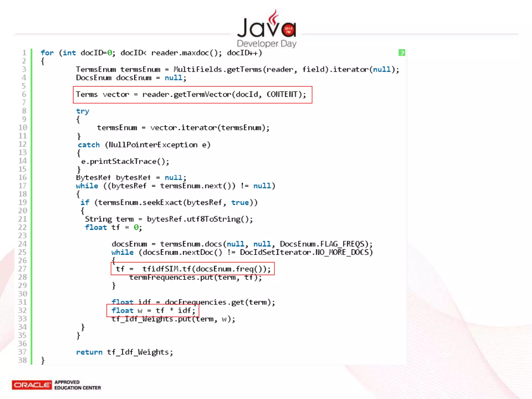This screenshot has width=532, height=399.
Task: Click the red-boxed tfidfSIM.tf code line
Action: pyautogui.click(x=192, y=269)
